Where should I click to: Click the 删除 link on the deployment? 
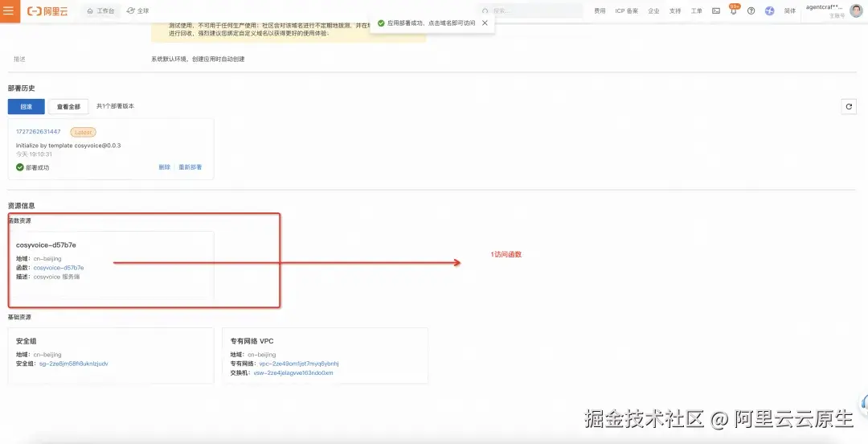pyautogui.click(x=165, y=167)
